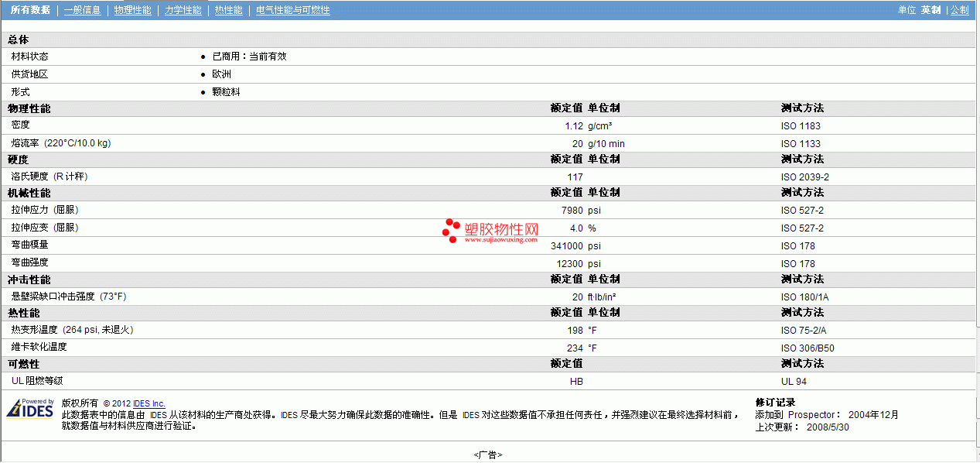Select the 热性能 tab
The width and height of the screenshot is (980, 463).
229,10
